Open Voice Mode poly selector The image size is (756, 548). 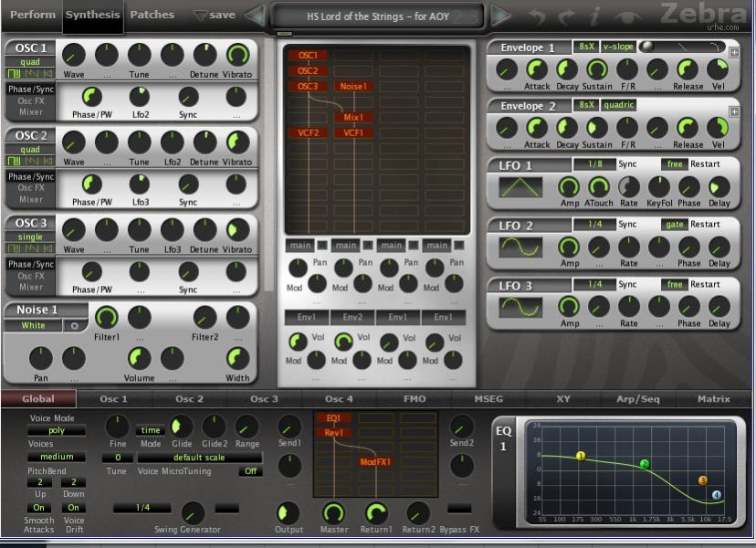tap(57, 430)
